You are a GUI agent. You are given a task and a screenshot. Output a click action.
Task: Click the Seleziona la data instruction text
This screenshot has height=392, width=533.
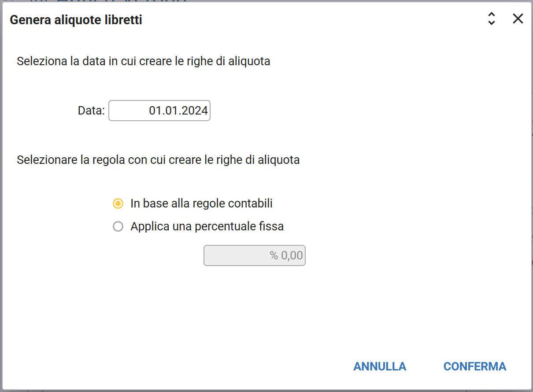(143, 61)
